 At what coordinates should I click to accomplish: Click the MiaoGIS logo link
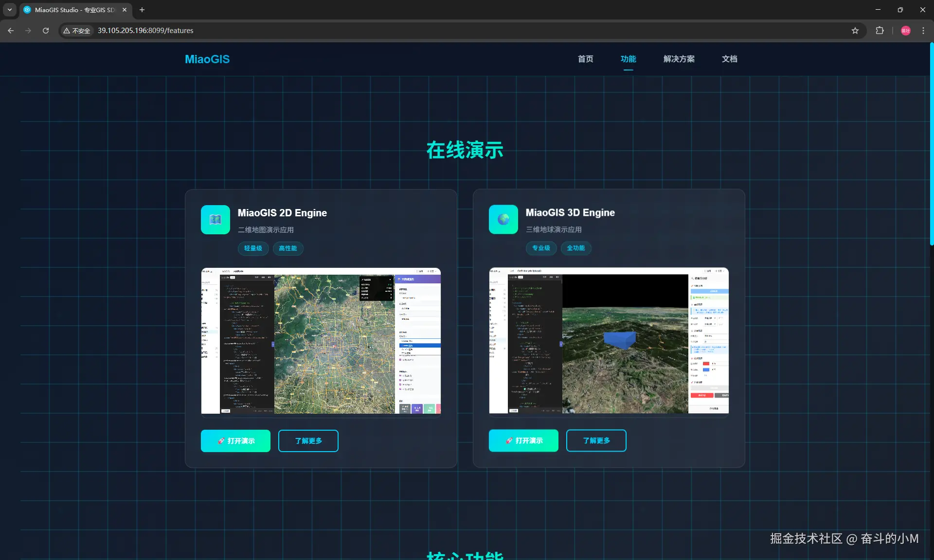point(207,59)
